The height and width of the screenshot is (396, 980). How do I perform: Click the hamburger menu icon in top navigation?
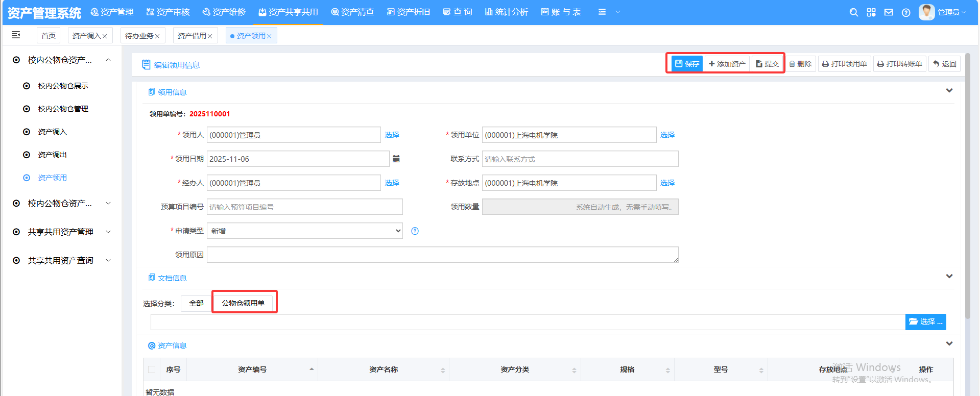(602, 12)
